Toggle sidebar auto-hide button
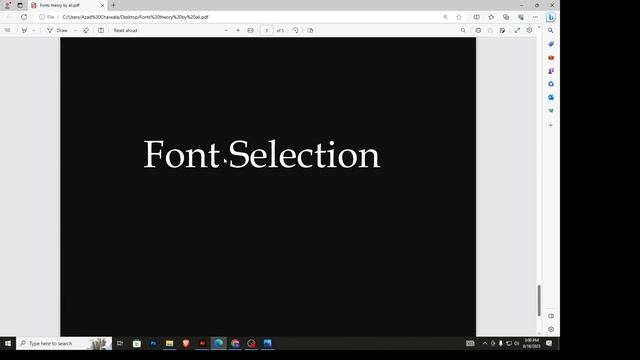Image resolution: width=640 pixels, height=360 pixels. [x=551, y=316]
